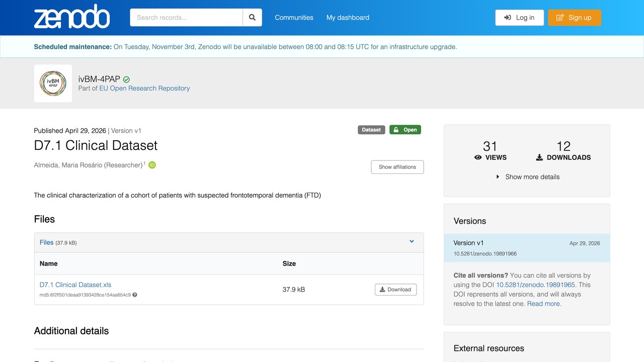Click the ivBM-4PAP community logo
The image size is (644, 362).
click(x=53, y=83)
